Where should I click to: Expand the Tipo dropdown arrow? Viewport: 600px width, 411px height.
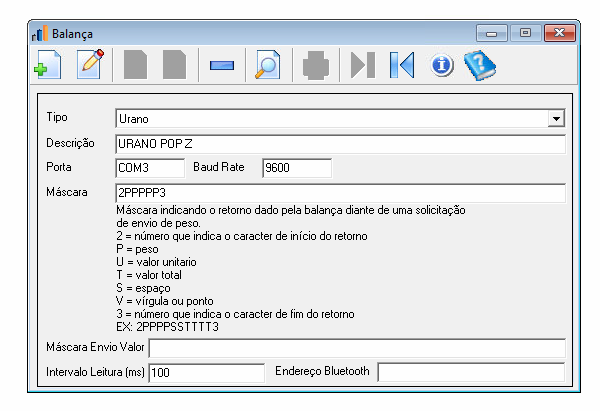(556, 119)
